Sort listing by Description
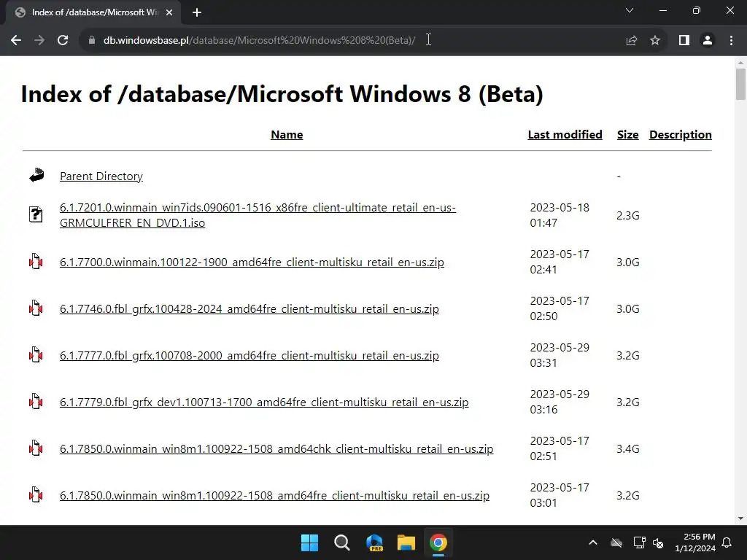The image size is (747, 560). tap(681, 135)
